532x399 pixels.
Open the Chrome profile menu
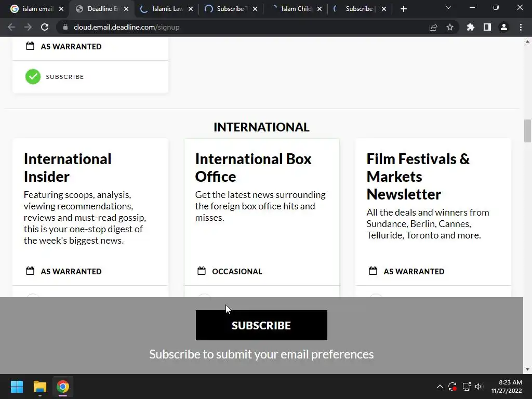click(x=504, y=27)
